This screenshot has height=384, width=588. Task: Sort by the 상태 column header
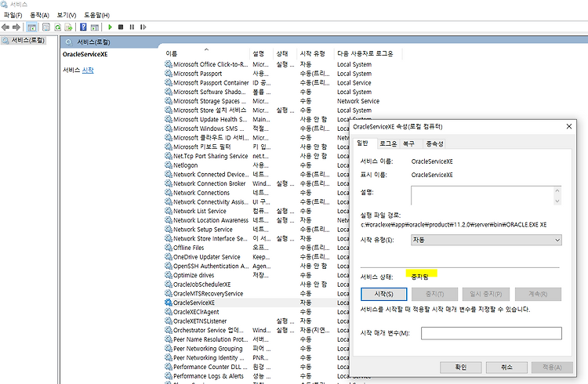[x=285, y=53]
